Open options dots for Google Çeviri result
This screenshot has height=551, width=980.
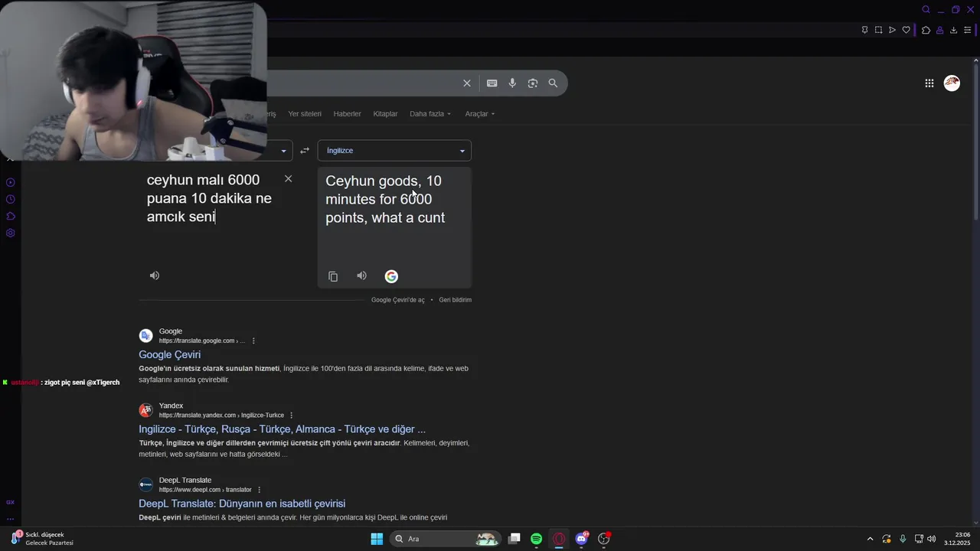pos(253,341)
